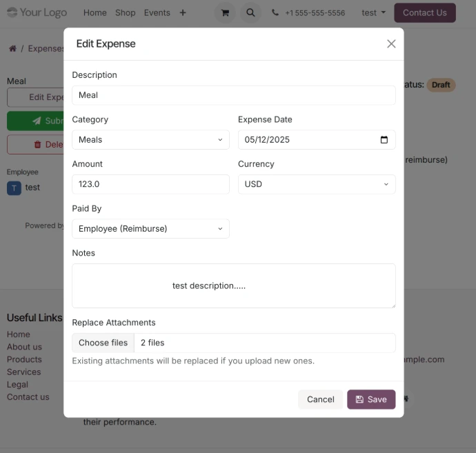The height and width of the screenshot is (453, 476).
Task: Go to the Events menu item
Action: click(x=157, y=12)
